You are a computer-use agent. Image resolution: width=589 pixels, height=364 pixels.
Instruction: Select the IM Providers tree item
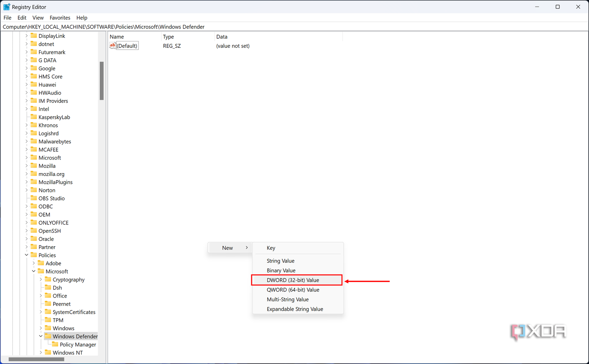coord(53,101)
